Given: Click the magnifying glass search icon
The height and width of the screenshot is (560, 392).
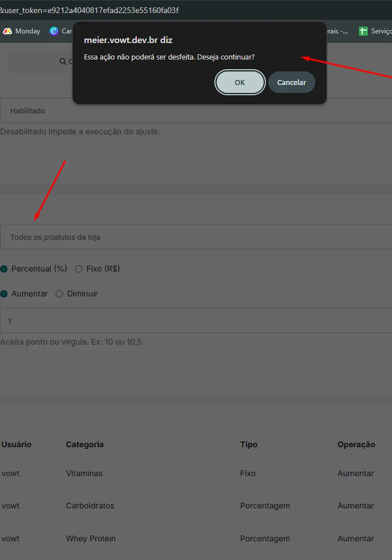Looking at the screenshot, I should click(63, 62).
